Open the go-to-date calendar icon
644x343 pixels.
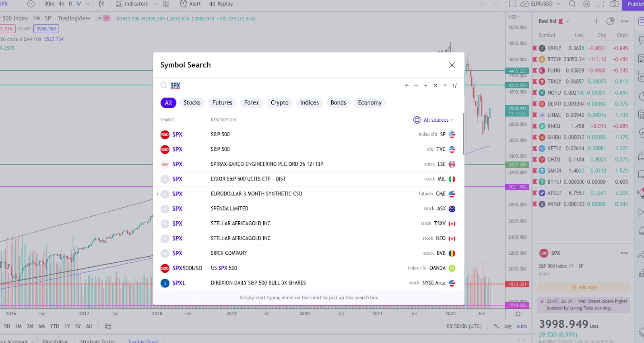pyautogui.click(x=108, y=326)
